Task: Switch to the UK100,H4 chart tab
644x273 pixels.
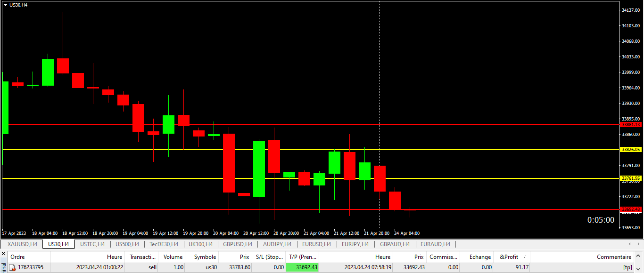Action: point(200,244)
